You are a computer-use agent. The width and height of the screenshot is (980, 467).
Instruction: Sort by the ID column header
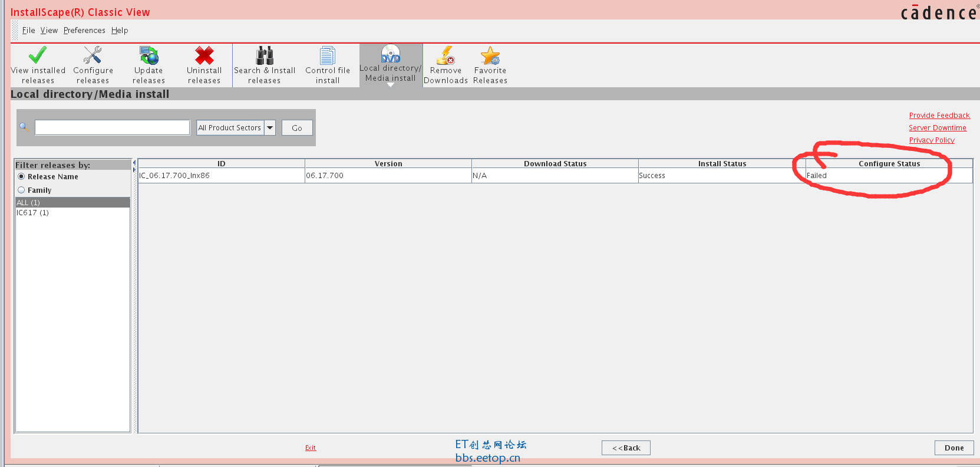coord(222,163)
